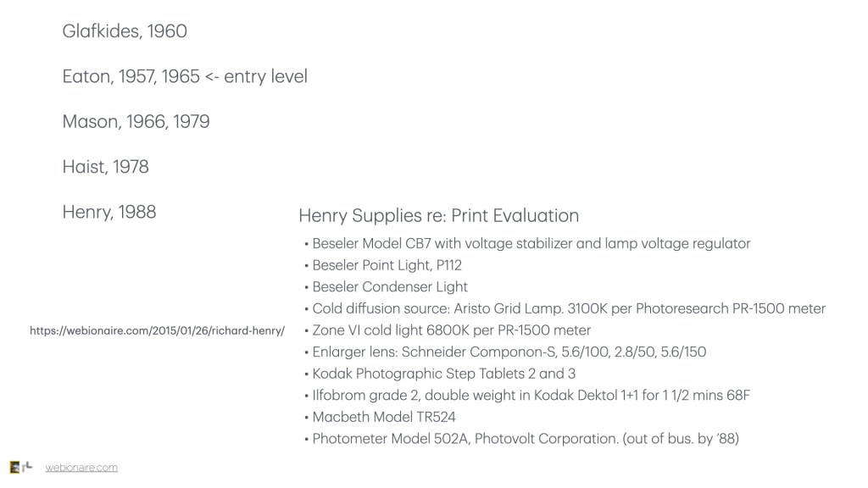Image resolution: width=868 pixels, height=488 pixels.
Task: Click the "Henry Supplies re: Print Evaluation" heading
Action: (x=438, y=215)
